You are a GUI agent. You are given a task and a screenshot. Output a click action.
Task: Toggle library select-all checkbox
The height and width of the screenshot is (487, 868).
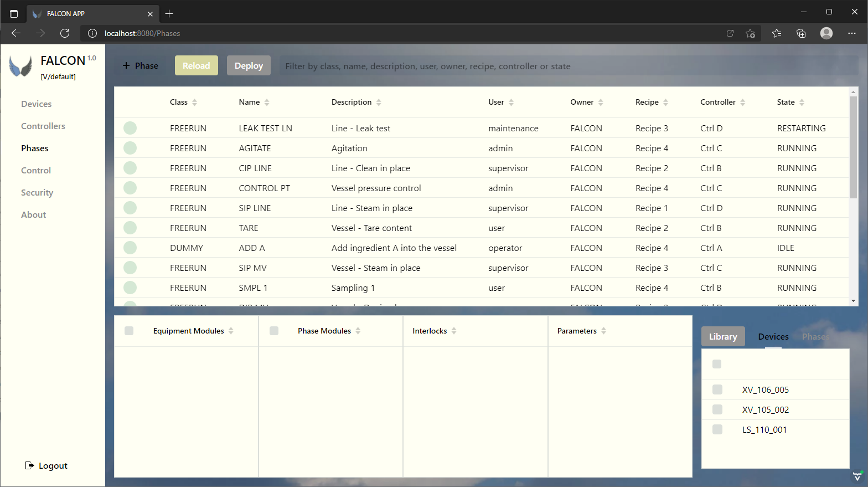click(x=717, y=364)
